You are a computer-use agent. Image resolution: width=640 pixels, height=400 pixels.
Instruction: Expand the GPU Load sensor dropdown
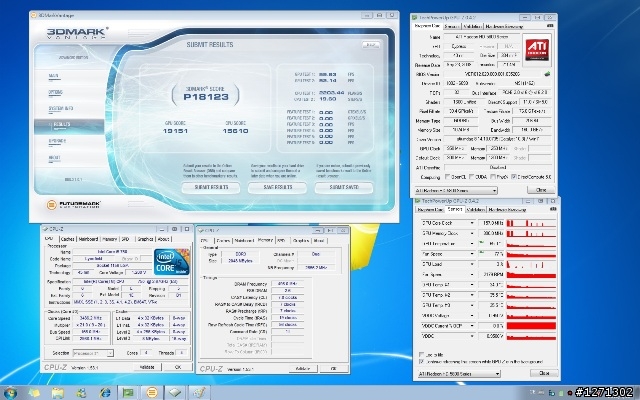click(472, 264)
